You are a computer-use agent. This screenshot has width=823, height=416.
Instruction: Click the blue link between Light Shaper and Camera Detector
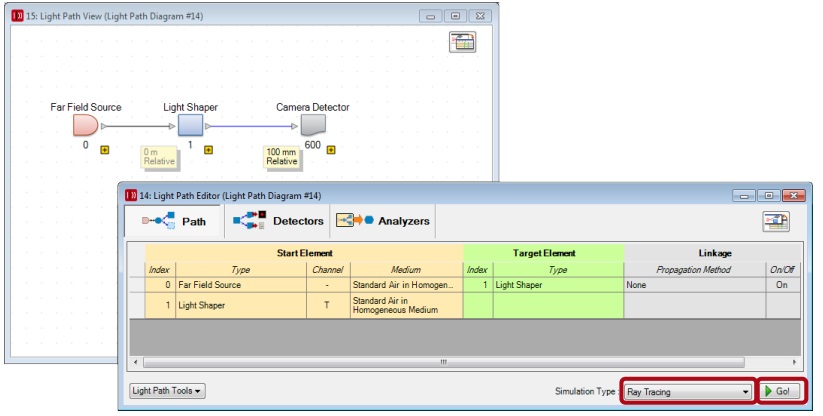[252, 126]
